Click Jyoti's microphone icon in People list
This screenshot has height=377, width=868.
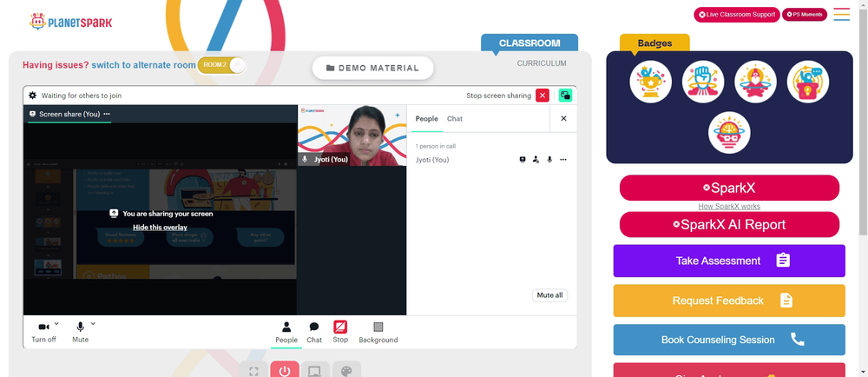pos(549,160)
